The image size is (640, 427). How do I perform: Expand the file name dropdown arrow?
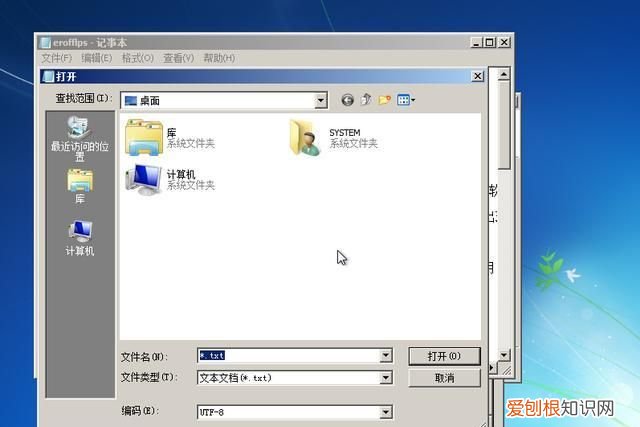tap(386, 356)
